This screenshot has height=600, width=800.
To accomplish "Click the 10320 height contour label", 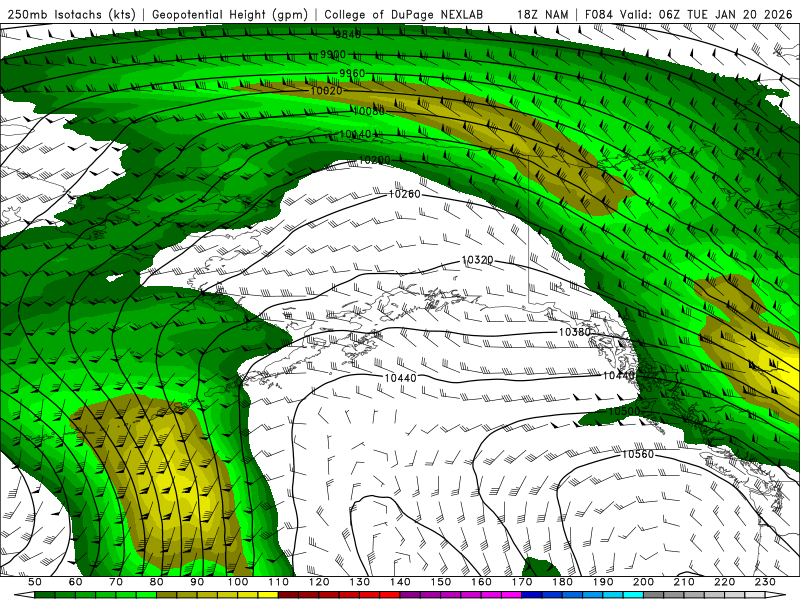I will [x=478, y=260].
